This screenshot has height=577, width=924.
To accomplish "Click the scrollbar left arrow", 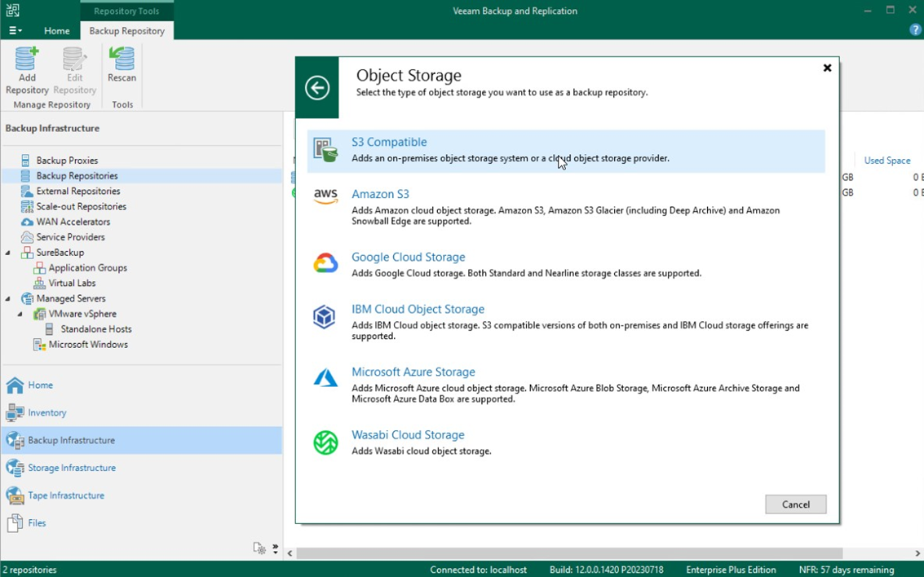I will [x=290, y=553].
